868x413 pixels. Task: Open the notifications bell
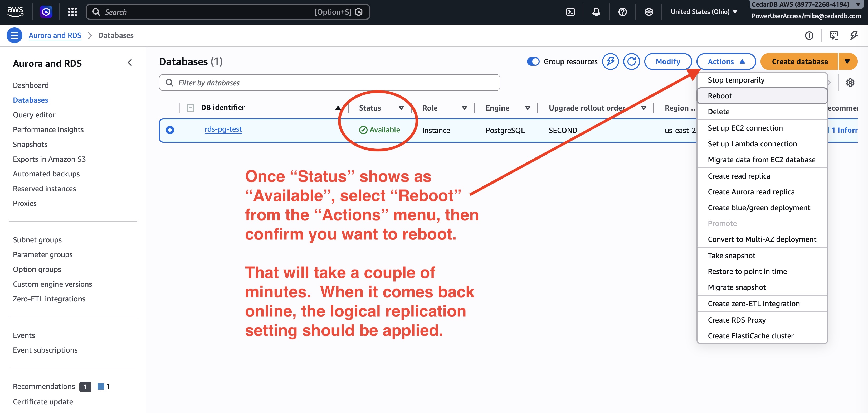pyautogui.click(x=596, y=12)
